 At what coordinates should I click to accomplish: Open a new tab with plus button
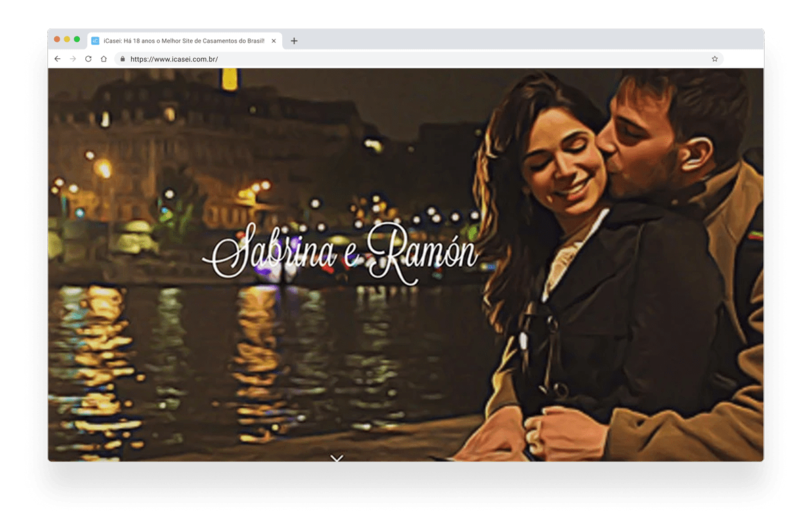294,41
